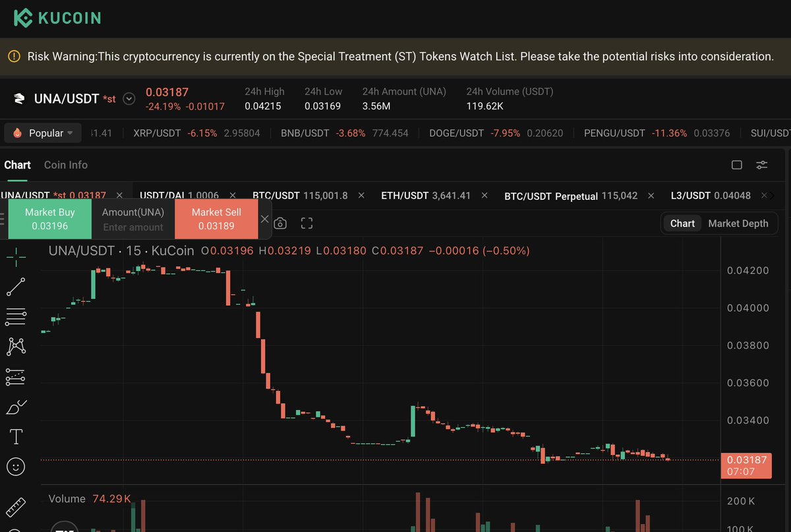Select the text annotation tool
Viewport: 791px width, 532px height.
click(x=16, y=436)
